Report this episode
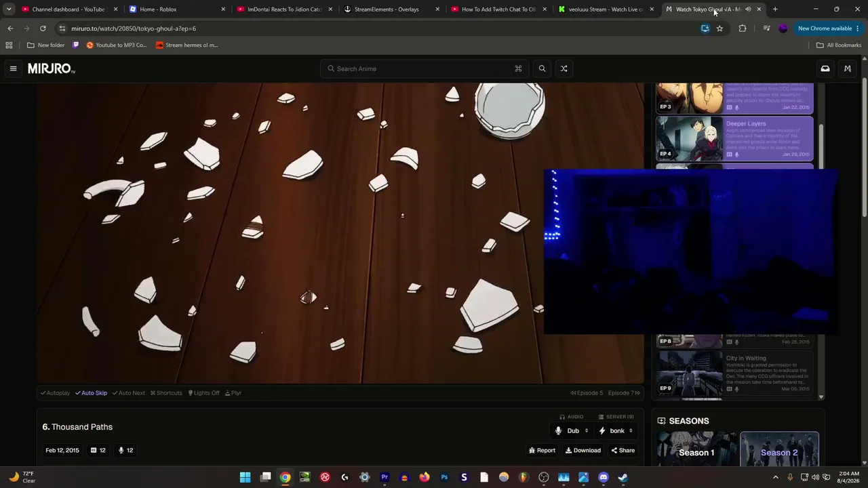Viewport: 868px width, 488px height. click(542, 451)
